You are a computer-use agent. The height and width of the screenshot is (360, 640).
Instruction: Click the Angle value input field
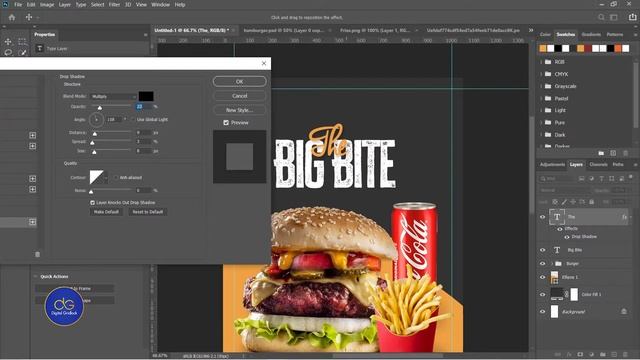[114, 120]
